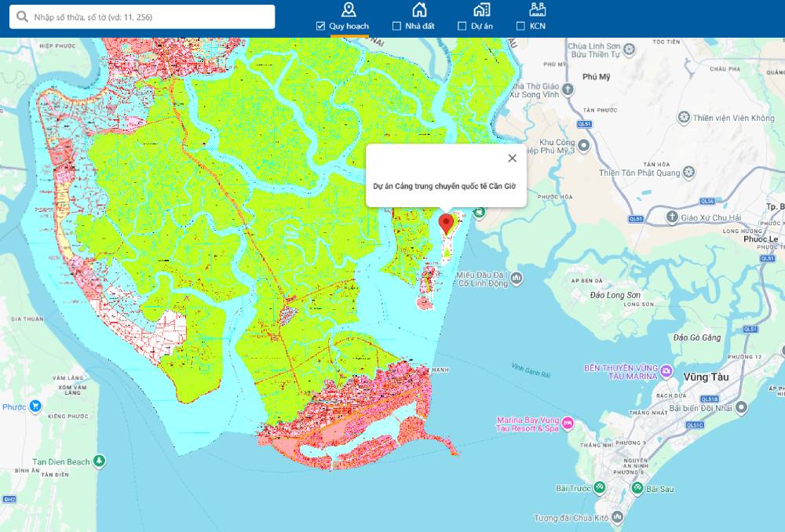Click the search magnifier icon
Screen dimensions: 785x532
tap(22, 17)
